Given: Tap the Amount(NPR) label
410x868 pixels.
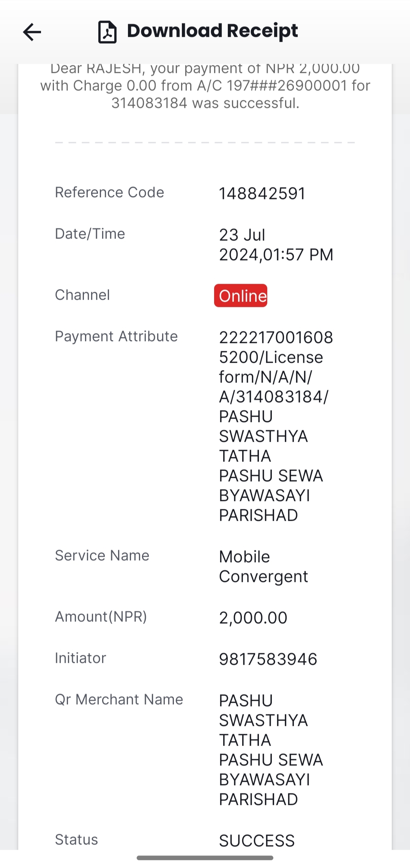Looking at the screenshot, I should click(101, 617).
